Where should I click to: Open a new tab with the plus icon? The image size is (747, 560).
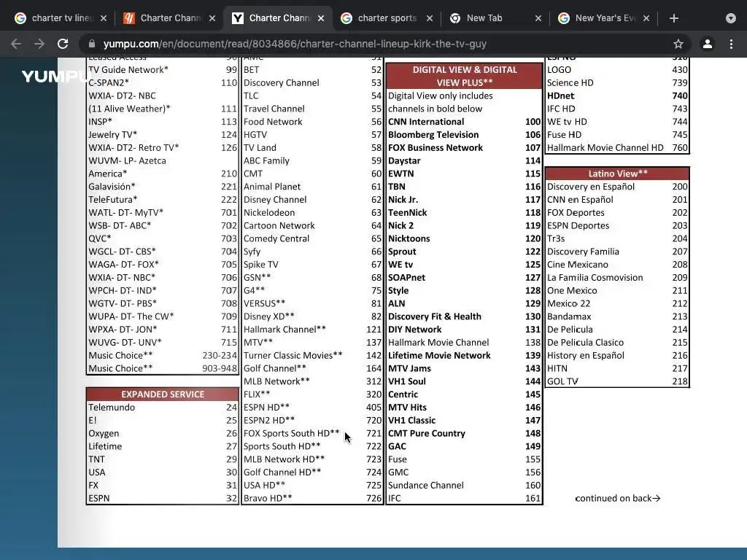673,18
